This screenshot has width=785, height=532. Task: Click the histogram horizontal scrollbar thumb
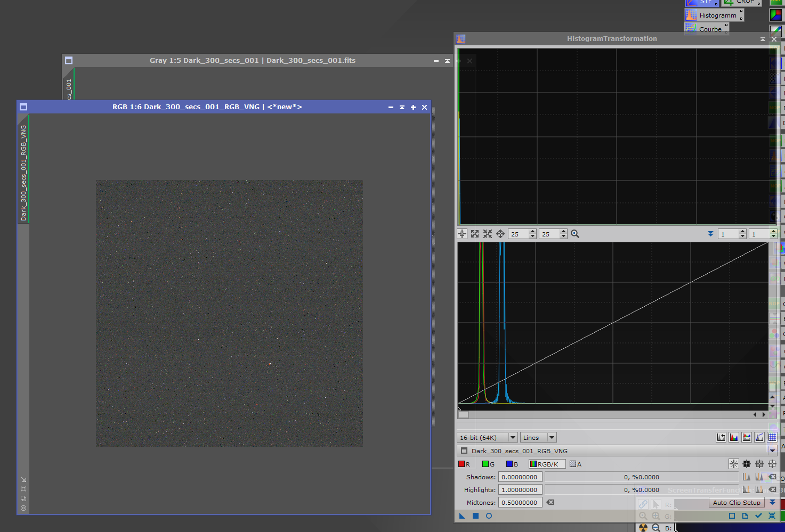point(464,414)
